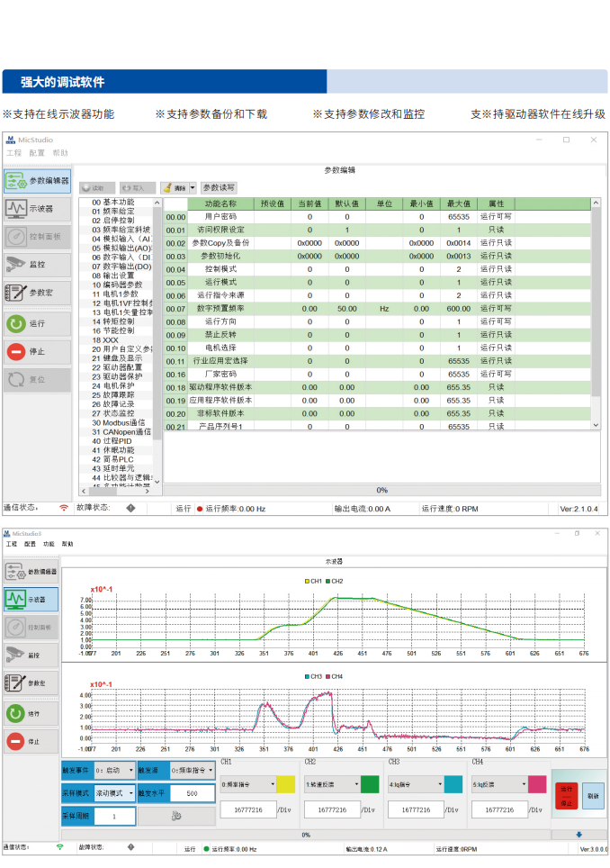This screenshot has width=610, height=868.
Task: Open Parameter Editor (参数编辑器) in MicStudio3 window sidebar
Action: pos(31,572)
